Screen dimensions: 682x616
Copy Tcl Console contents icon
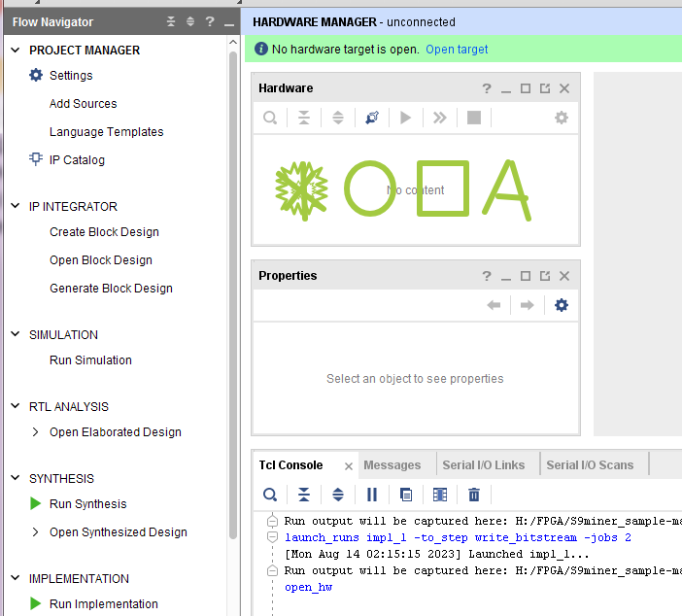click(x=406, y=495)
